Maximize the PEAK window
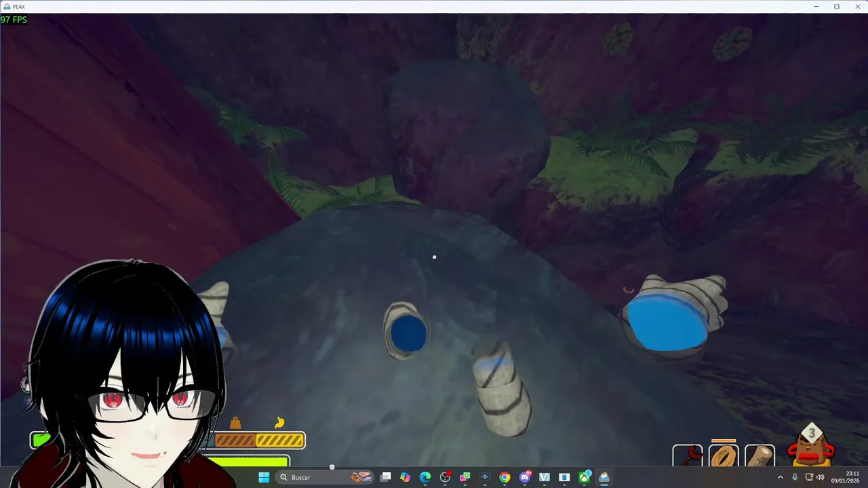 click(836, 6)
